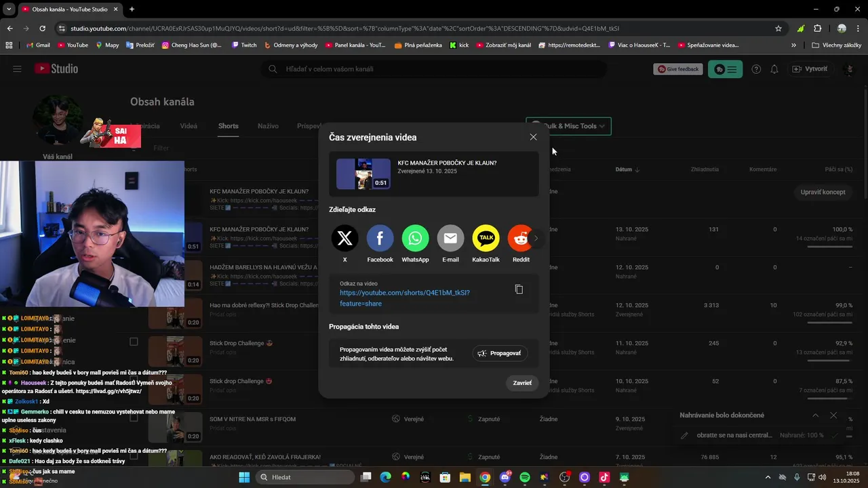Open the HADŽEM BARELLYS video thumbnail
This screenshot has height=488, width=868.
click(193, 275)
